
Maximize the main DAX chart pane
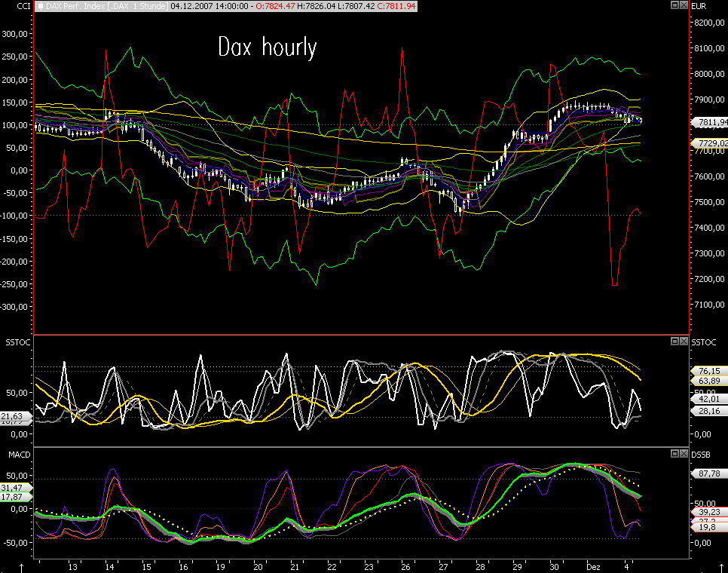(x=675, y=5)
